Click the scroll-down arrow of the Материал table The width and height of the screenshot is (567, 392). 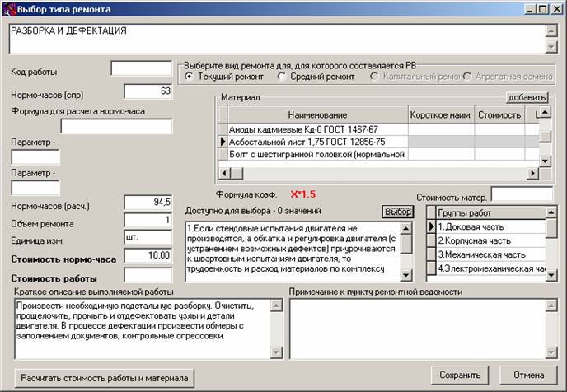pyautogui.click(x=545, y=161)
